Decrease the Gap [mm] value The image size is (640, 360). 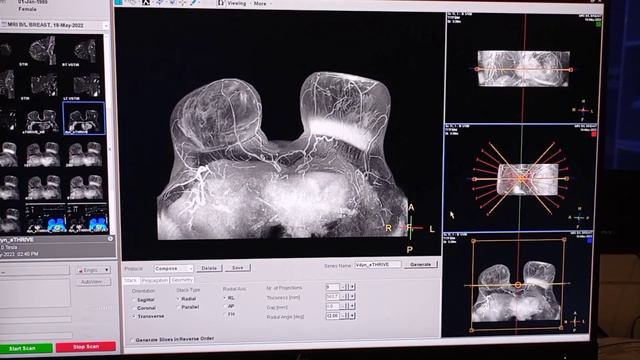[x=344, y=306]
